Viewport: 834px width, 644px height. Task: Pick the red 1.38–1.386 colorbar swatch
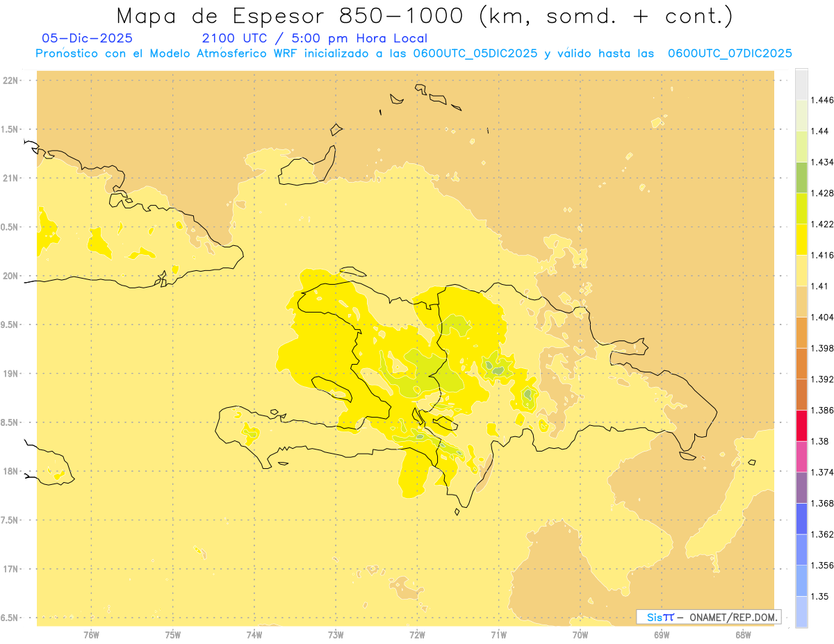[x=801, y=425]
